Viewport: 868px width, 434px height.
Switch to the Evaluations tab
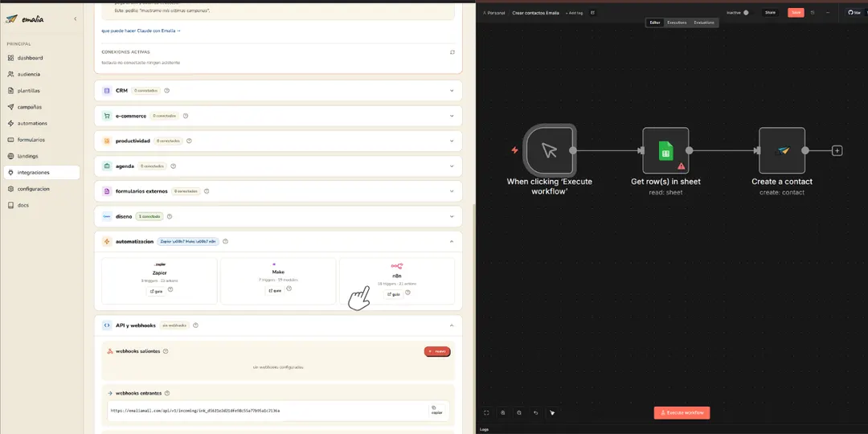(703, 23)
